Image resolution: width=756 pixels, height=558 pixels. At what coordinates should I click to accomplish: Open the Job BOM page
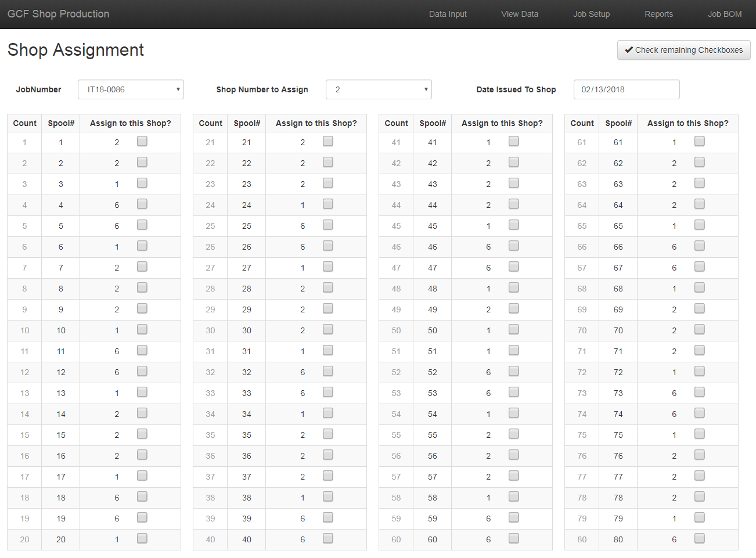point(724,14)
